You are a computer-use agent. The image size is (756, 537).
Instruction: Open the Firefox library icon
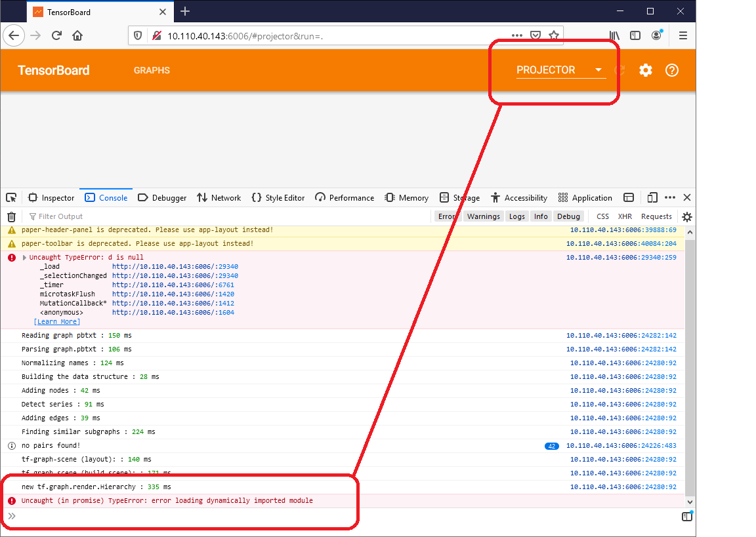(x=614, y=35)
